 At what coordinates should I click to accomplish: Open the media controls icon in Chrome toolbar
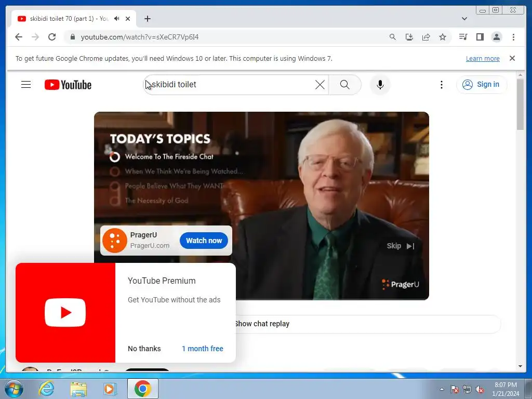tap(463, 37)
